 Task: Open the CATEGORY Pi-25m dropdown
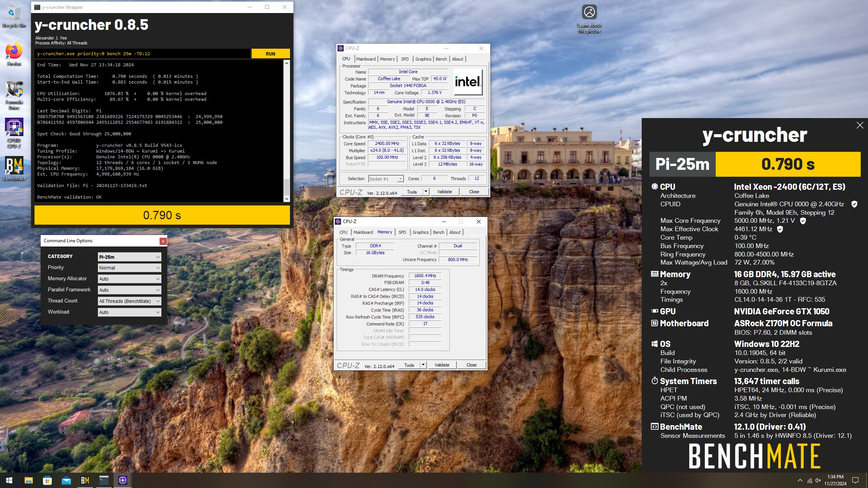tap(129, 257)
